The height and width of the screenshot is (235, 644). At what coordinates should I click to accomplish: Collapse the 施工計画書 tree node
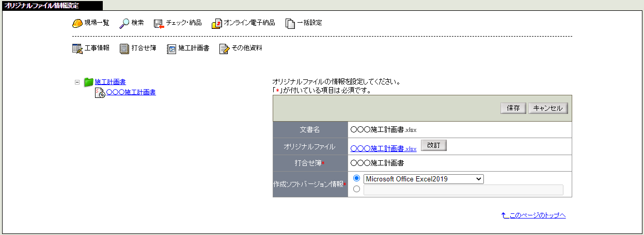click(77, 82)
